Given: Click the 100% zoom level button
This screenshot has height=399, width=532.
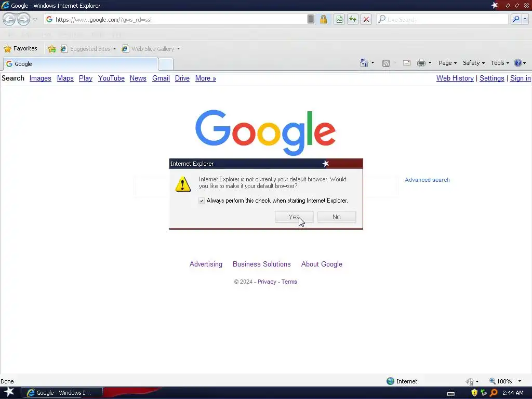Looking at the screenshot, I should point(501,381).
